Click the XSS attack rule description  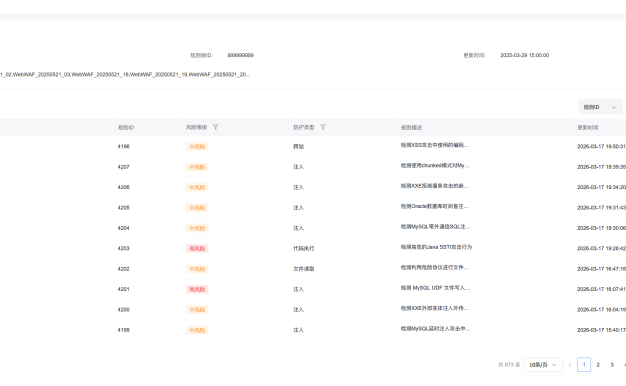click(x=435, y=145)
